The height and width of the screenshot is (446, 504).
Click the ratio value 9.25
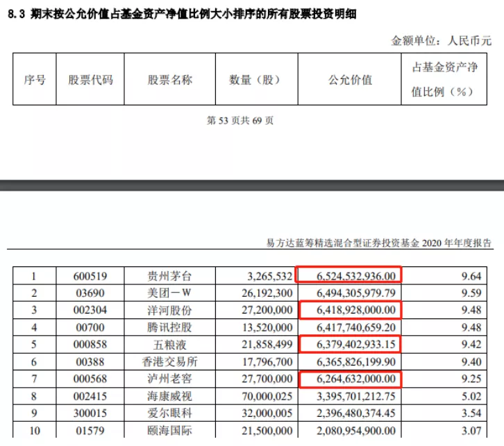pos(471,379)
